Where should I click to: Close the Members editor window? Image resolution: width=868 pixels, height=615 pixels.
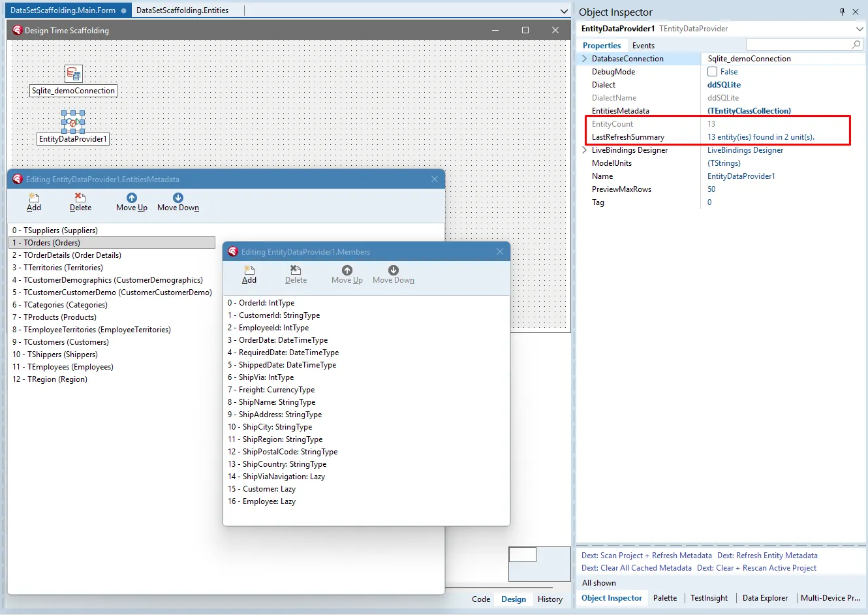(x=500, y=251)
